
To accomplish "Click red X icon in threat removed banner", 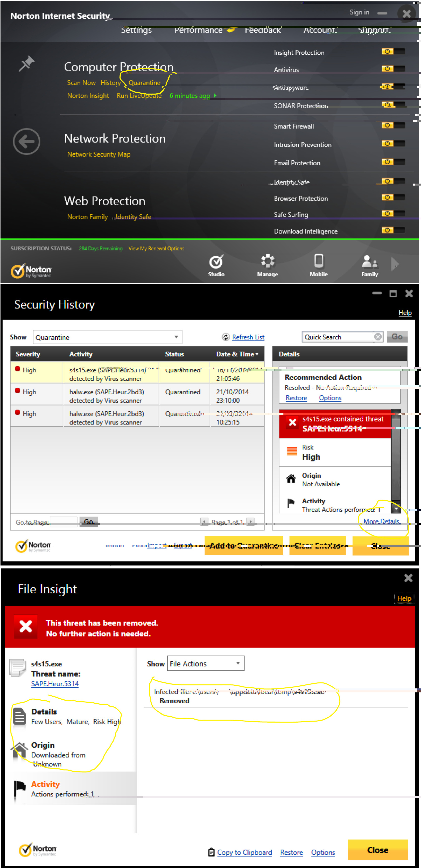I will coord(26,626).
